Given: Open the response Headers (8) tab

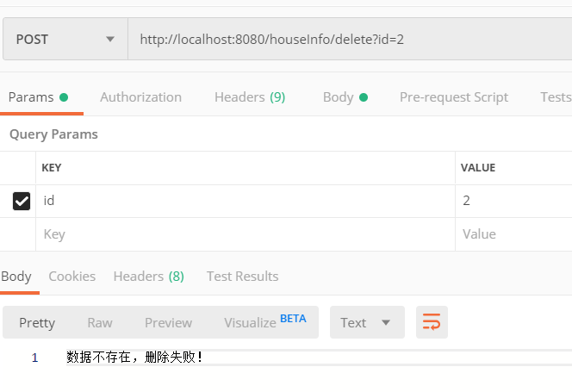Looking at the screenshot, I should tap(148, 277).
